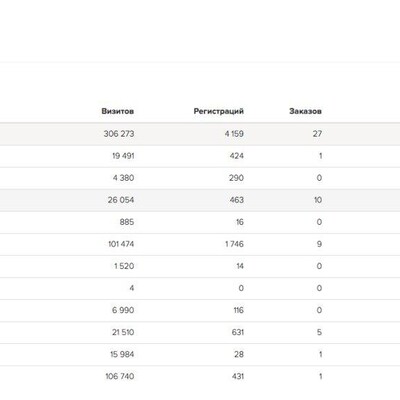Screen dimensions: 400x400
Task: Select the visits cell 1 520
Action: [124, 266]
